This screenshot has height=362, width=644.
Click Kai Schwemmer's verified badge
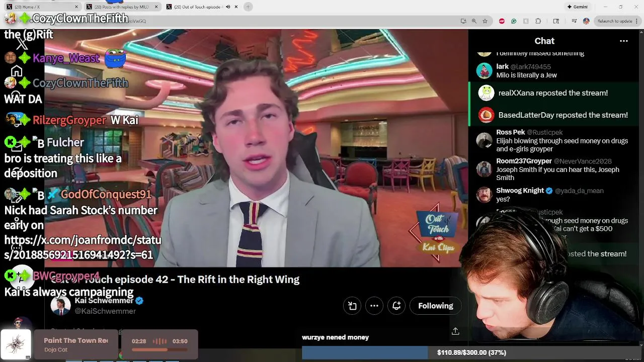[x=139, y=301]
